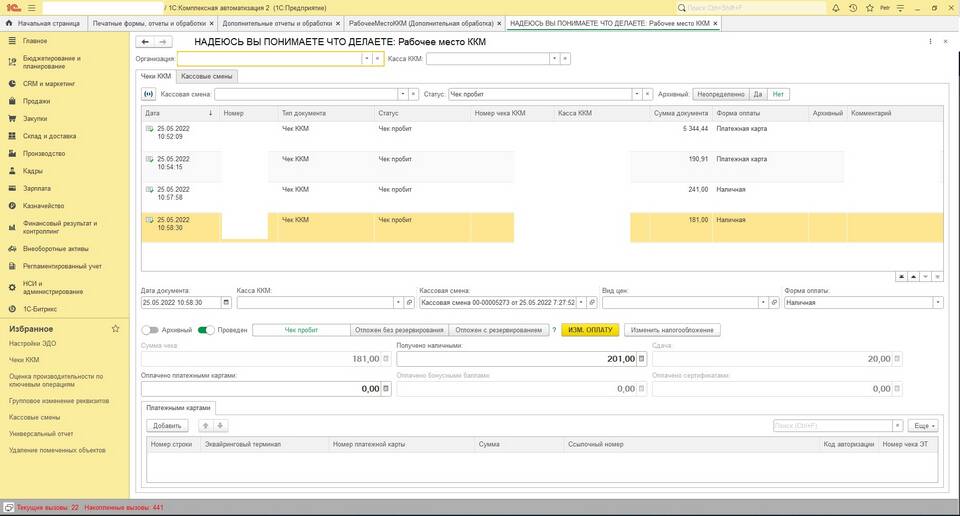Toggle the Архивный switch

(150, 330)
